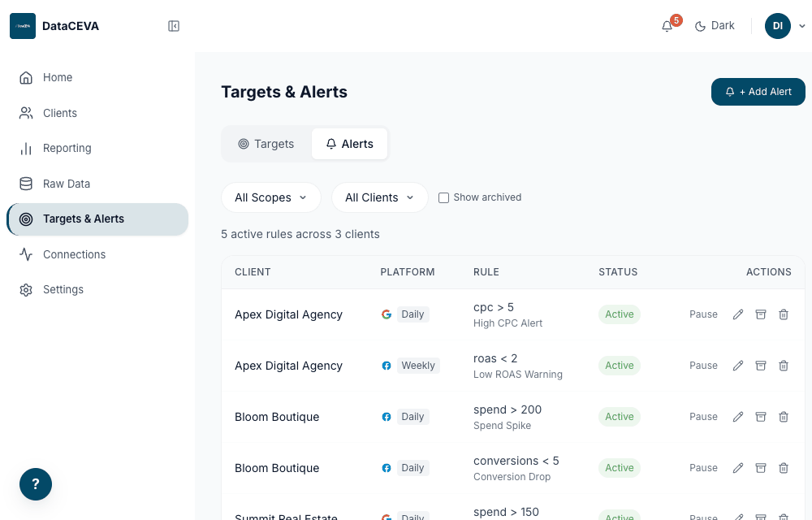Image resolution: width=812 pixels, height=520 pixels.
Task: Click Facebook icon in Conversion Drop row
Action: pos(387,468)
